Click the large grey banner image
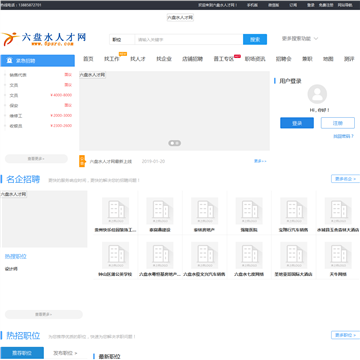The width and height of the screenshot is (360, 360). click(174, 111)
